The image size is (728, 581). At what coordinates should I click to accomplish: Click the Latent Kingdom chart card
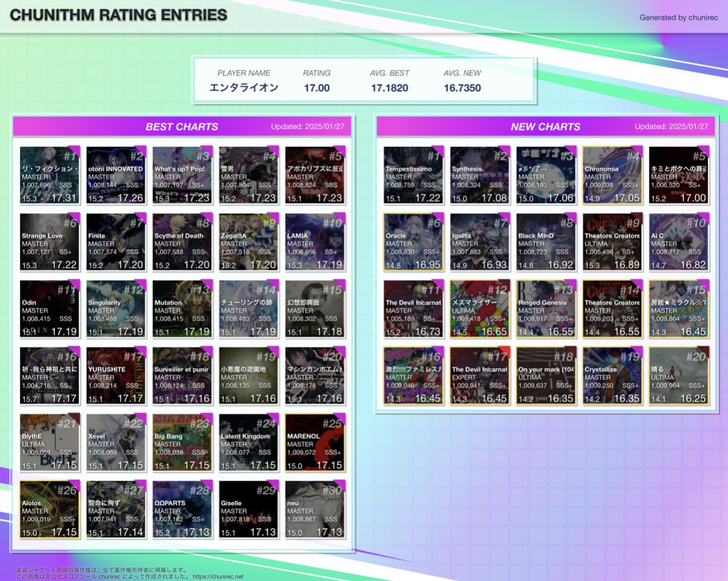[248, 443]
